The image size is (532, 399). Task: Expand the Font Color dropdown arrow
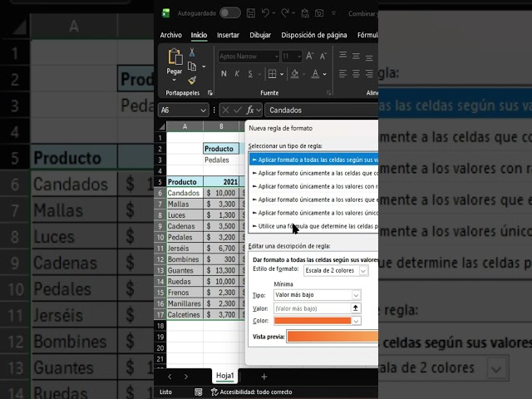click(x=325, y=74)
